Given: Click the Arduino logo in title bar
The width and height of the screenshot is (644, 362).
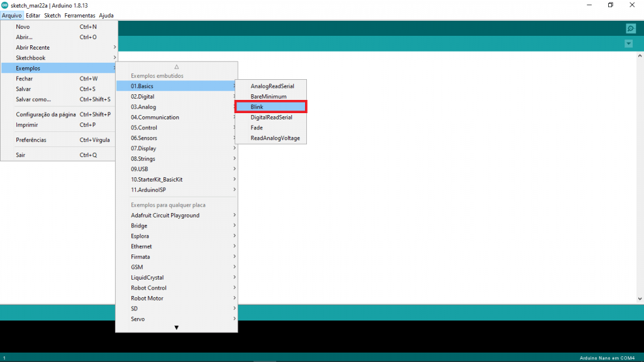Looking at the screenshot, I should pyautogui.click(x=5, y=5).
